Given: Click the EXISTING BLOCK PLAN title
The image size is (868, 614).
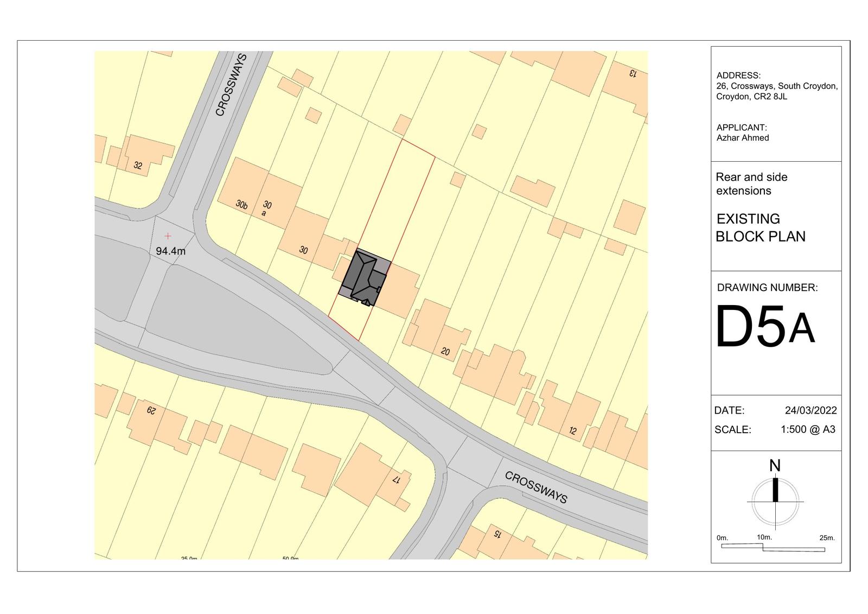Looking at the screenshot, I should point(760,227).
